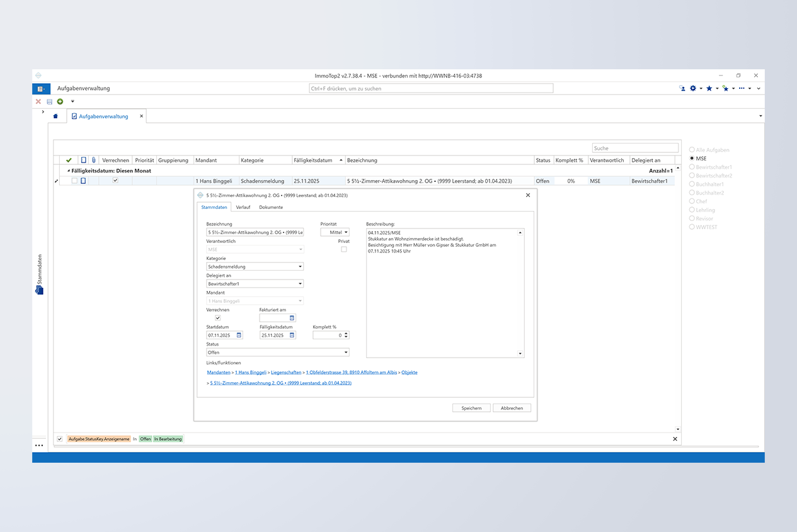The width and height of the screenshot is (797, 532).
Task: Open the user chat icon in header
Action: click(682, 89)
